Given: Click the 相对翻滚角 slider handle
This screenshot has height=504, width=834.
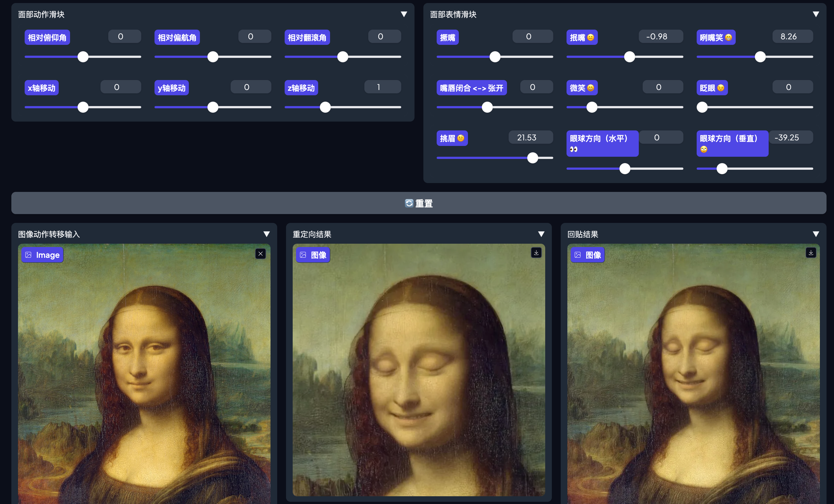Looking at the screenshot, I should 343,56.
